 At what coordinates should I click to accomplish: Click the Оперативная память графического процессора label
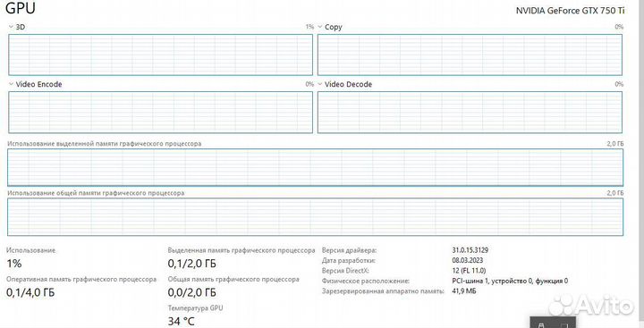(81, 279)
